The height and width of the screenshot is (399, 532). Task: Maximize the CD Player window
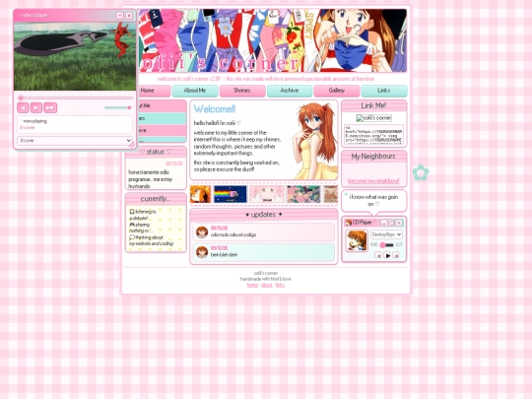click(x=391, y=223)
